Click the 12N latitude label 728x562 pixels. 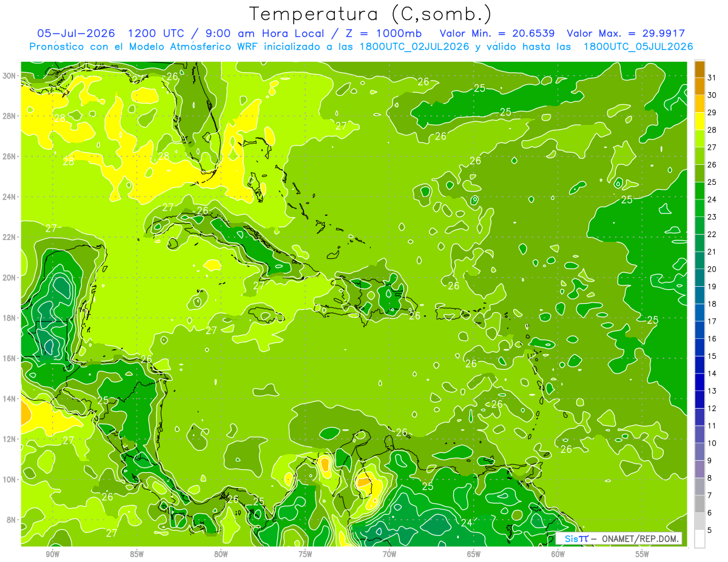pyautogui.click(x=9, y=439)
